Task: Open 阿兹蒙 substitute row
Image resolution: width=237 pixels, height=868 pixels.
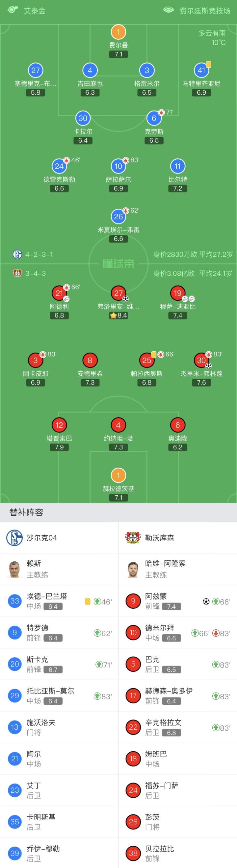Action: [x=177, y=601]
